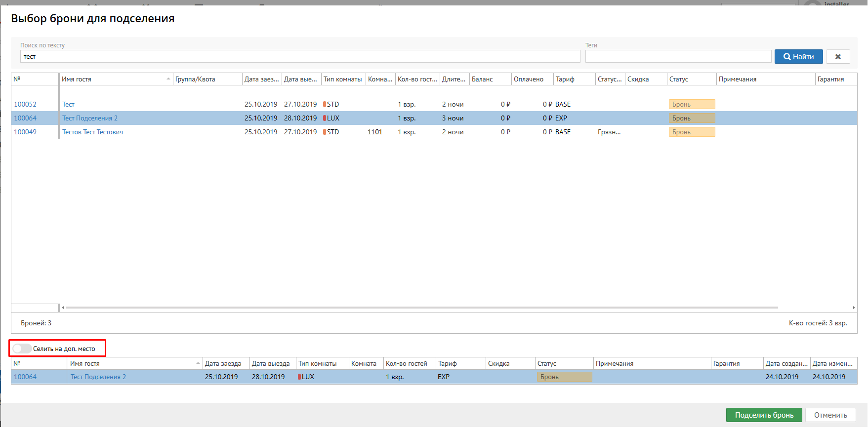Sort upper table by Баланс column
This screenshot has width=868, height=429.
(491, 79)
